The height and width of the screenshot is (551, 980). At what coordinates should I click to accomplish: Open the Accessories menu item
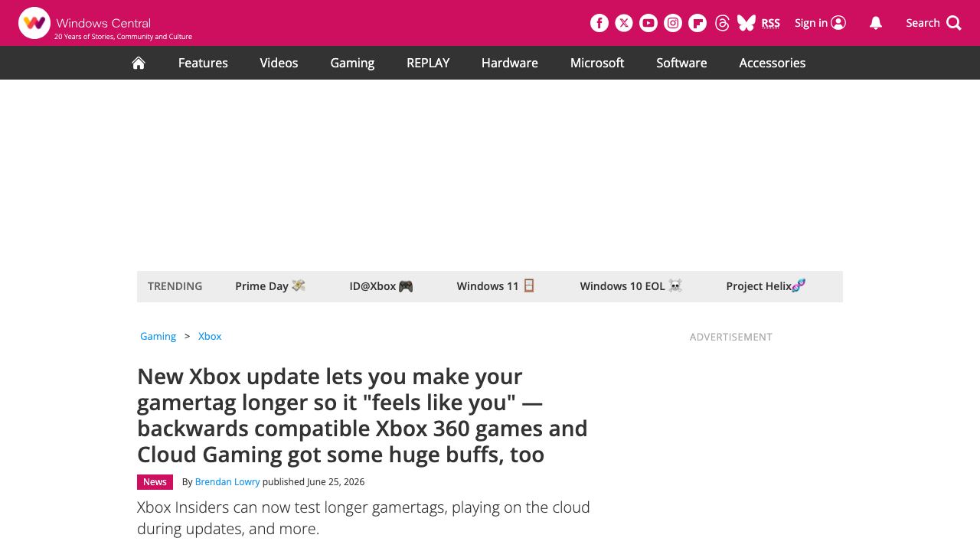[773, 63]
